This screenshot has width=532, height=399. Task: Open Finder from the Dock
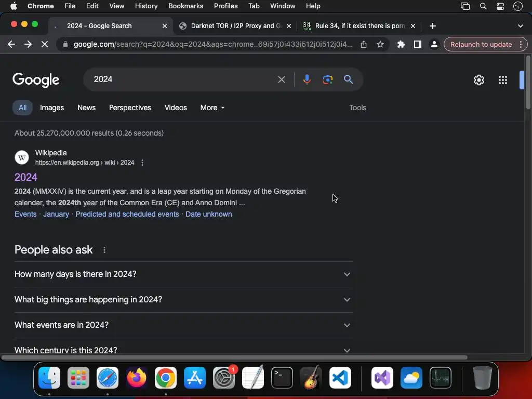49,378
